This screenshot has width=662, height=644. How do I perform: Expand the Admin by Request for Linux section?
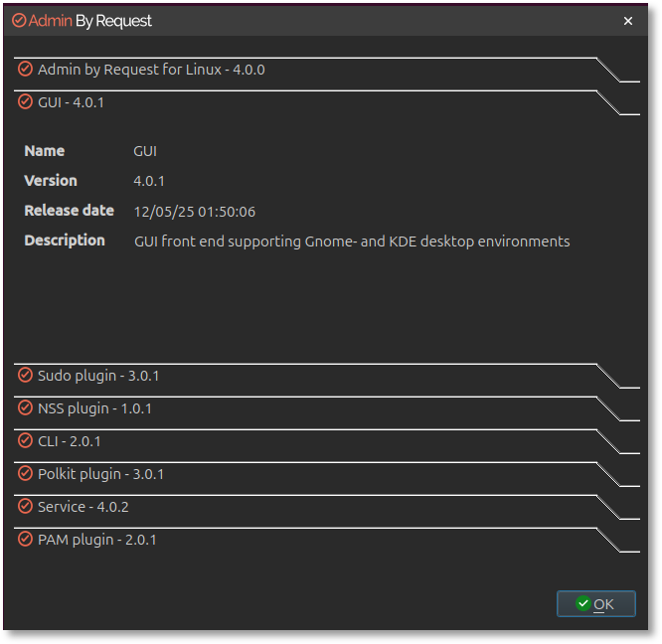pyautogui.click(x=151, y=70)
